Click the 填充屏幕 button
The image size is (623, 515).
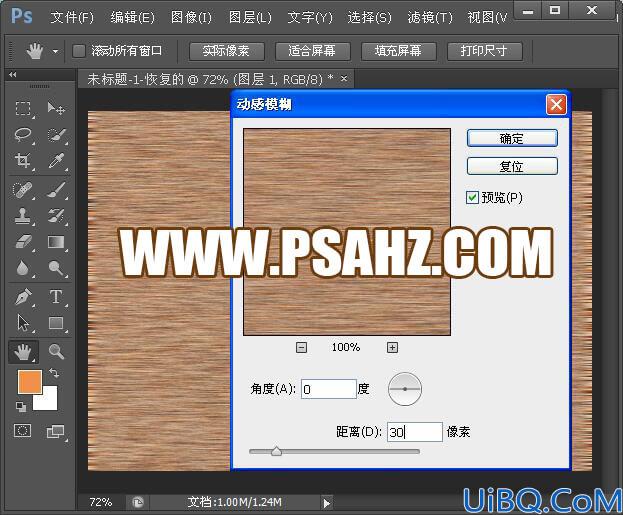tap(399, 51)
